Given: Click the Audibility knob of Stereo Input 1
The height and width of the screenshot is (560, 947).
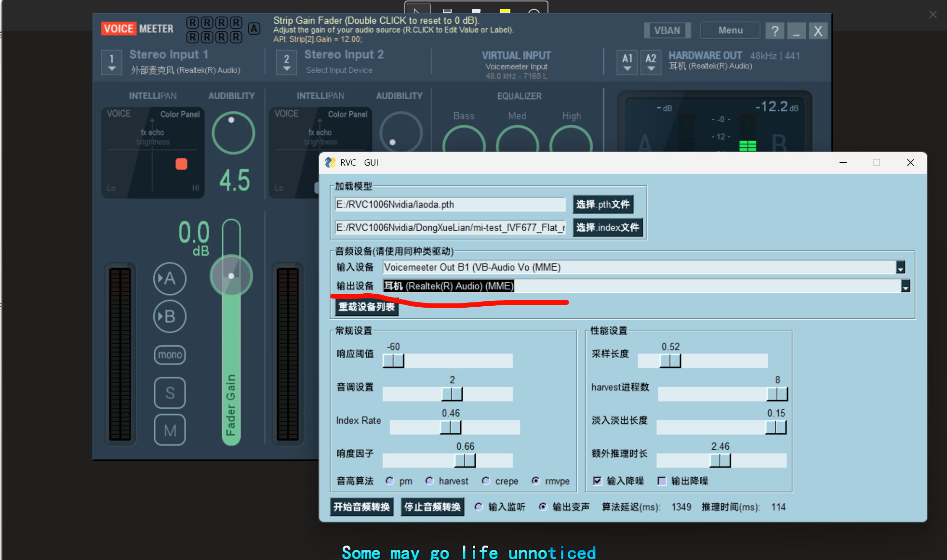Looking at the screenshot, I should click(233, 133).
